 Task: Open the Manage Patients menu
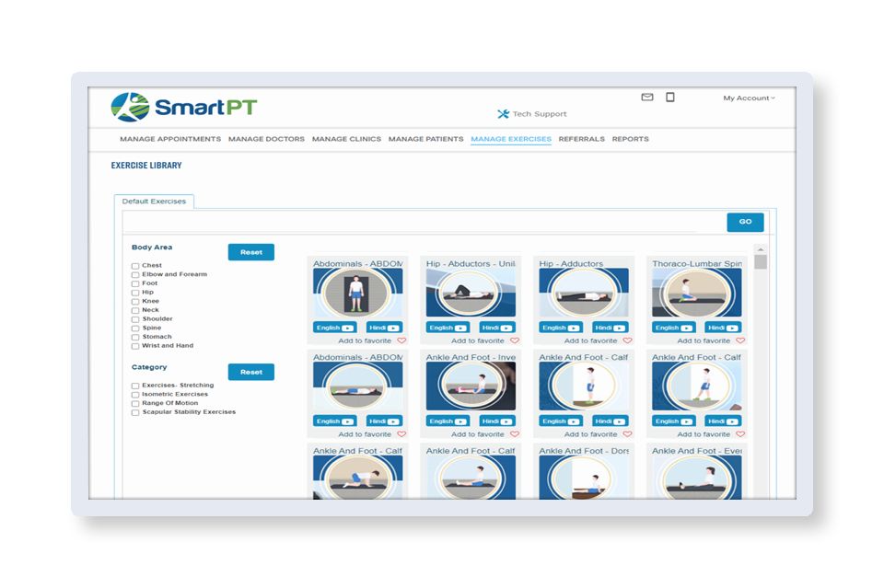[x=425, y=139]
